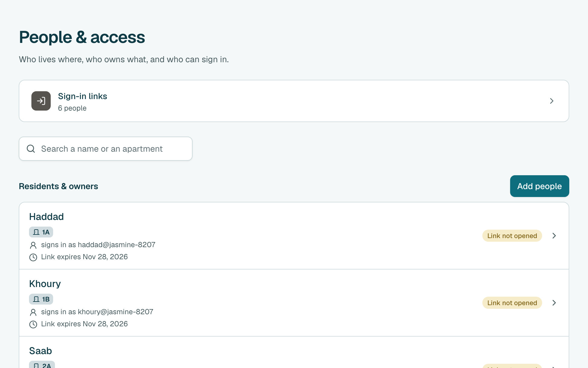Click the 1A apartment badge

pyautogui.click(x=41, y=232)
